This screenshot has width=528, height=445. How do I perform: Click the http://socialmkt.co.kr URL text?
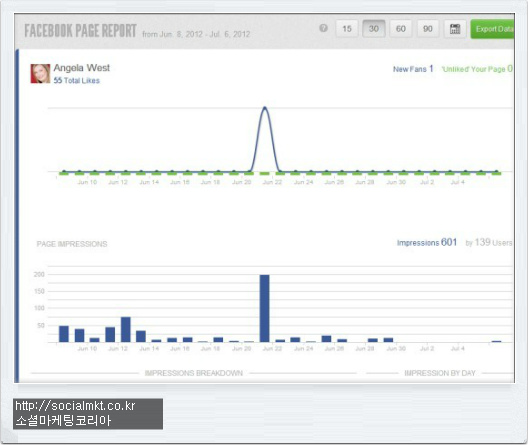point(75,406)
